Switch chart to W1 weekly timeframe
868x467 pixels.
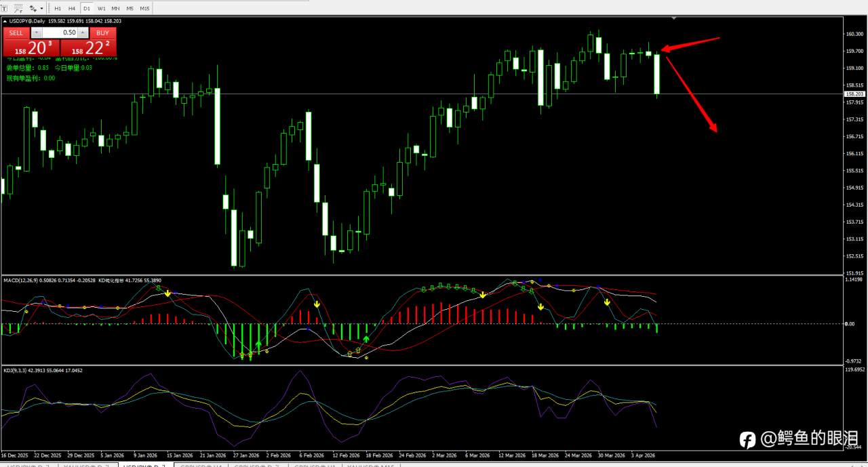[x=102, y=9]
